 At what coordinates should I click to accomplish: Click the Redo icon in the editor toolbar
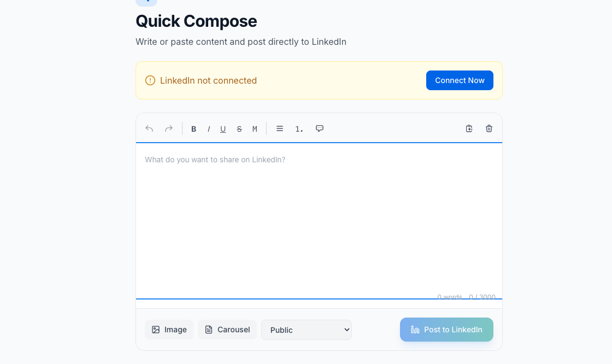[x=168, y=128]
